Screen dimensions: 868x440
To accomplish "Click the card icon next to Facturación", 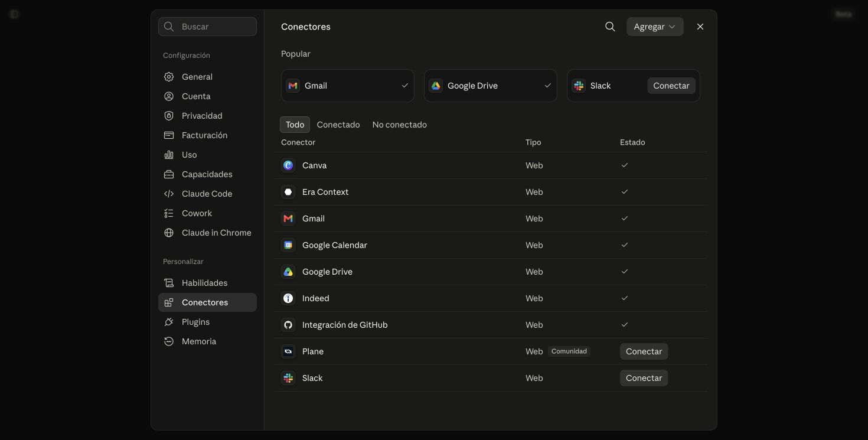I will click(x=169, y=135).
